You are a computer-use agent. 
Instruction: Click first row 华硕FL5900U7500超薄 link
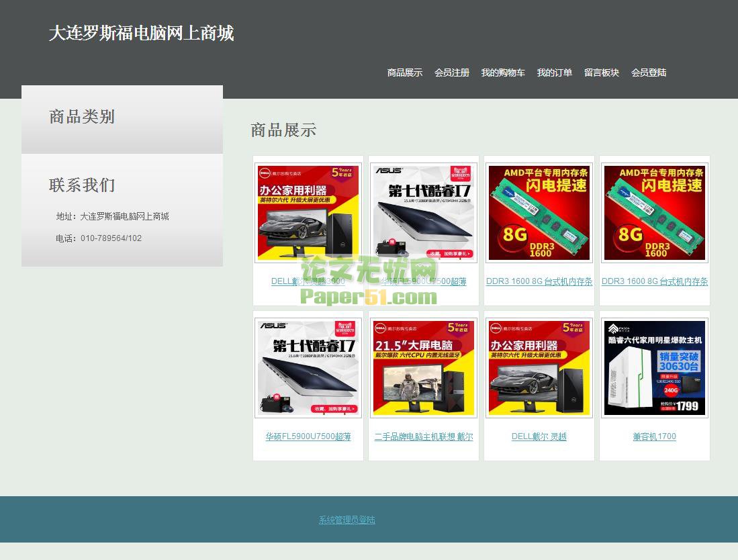[x=424, y=281]
